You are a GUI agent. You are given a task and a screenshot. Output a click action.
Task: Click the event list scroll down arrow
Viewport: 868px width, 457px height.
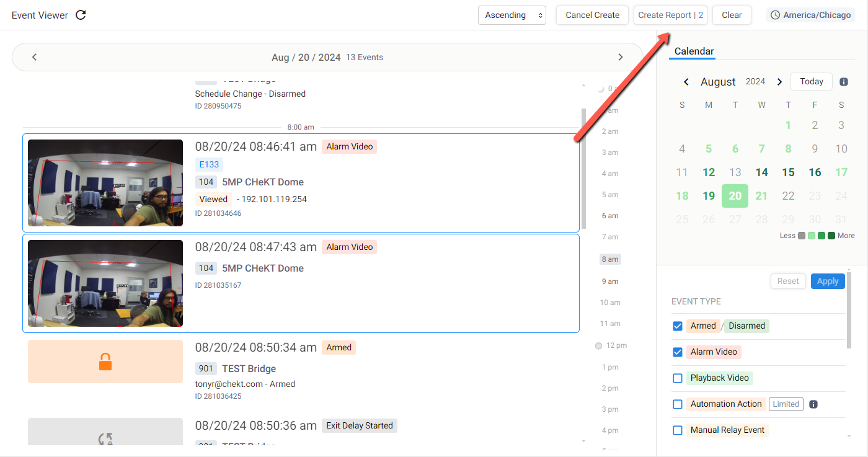click(583, 441)
